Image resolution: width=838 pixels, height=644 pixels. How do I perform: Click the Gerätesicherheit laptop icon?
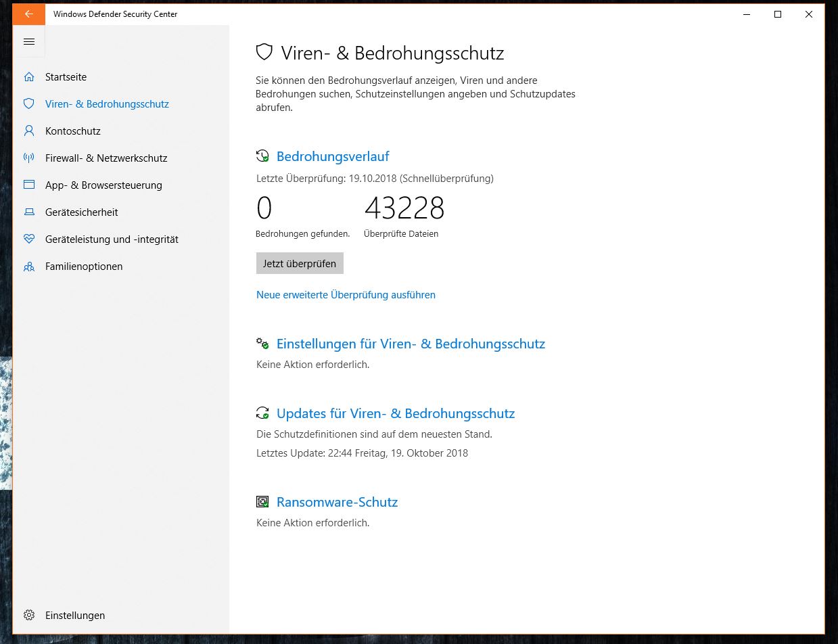point(28,212)
